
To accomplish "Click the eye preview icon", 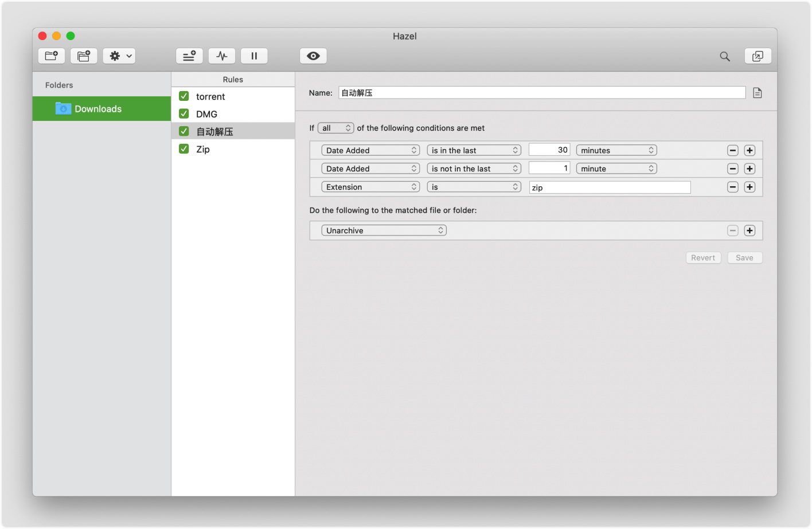I will (313, 56).
